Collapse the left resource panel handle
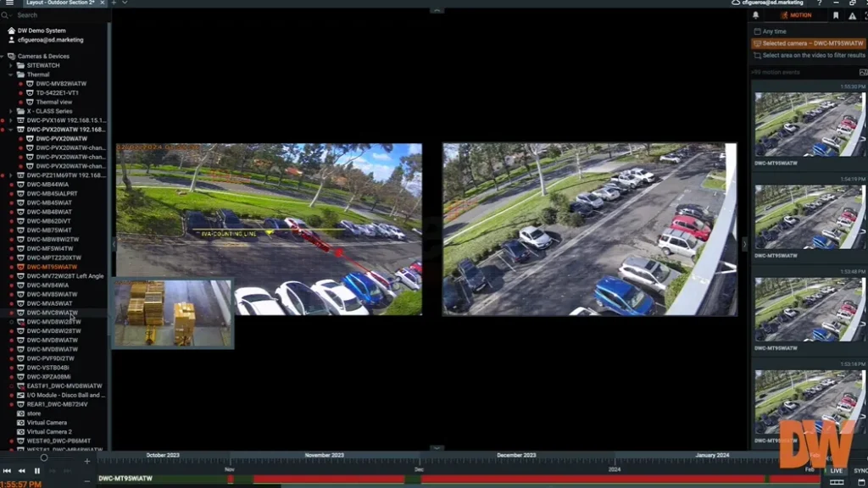The height and width of the screenshot is (488, 868). 114,244
